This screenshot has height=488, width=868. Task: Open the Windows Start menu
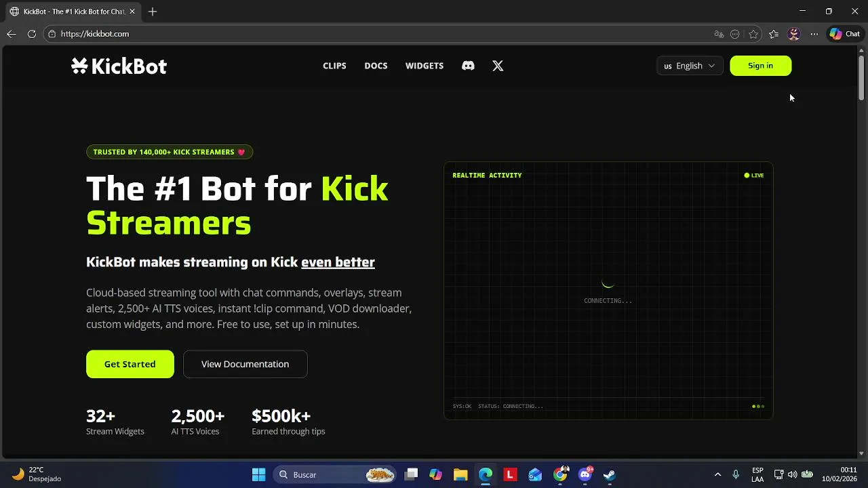pyautogui.click(x=258, y=474)
